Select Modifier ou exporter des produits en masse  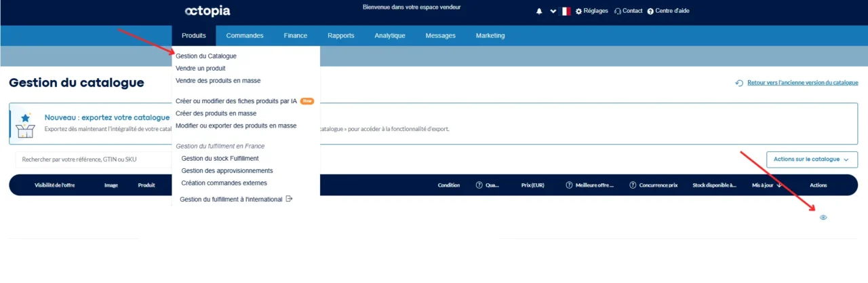pyautogui.click(x=236, y=126)
